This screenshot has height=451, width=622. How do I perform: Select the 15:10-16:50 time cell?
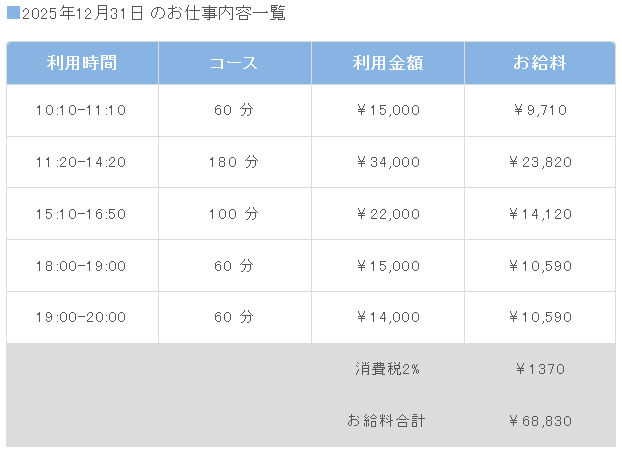coord(81,214)
